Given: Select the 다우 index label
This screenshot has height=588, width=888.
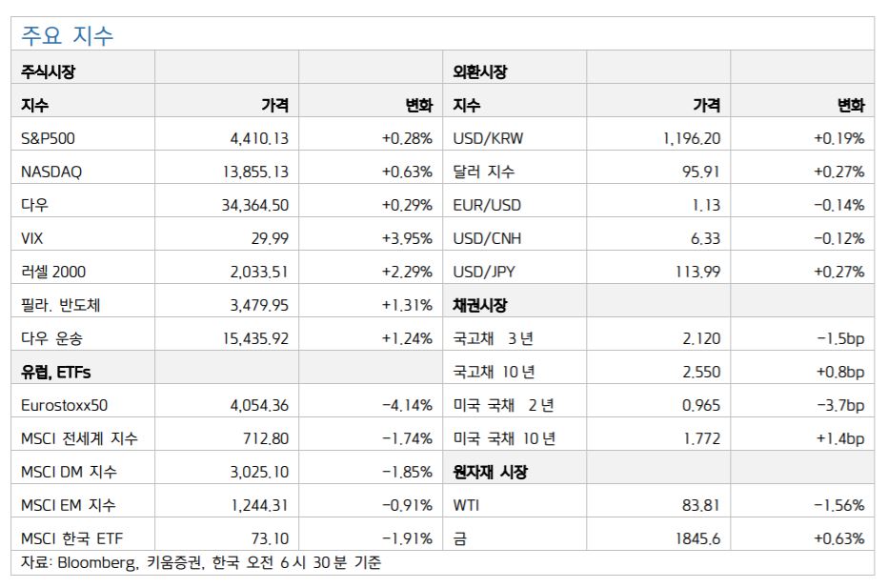Looking at the screenshot, I should coord(34,205).
